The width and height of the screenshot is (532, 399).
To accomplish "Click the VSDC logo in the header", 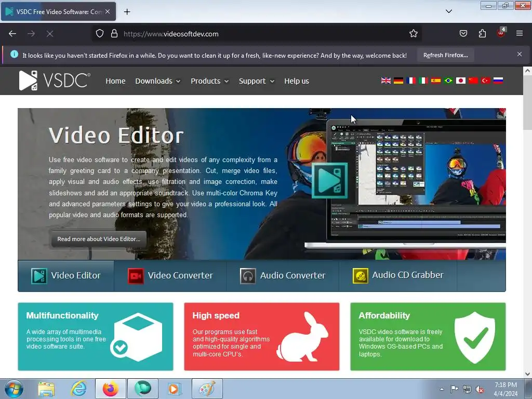I will (55, 81).
